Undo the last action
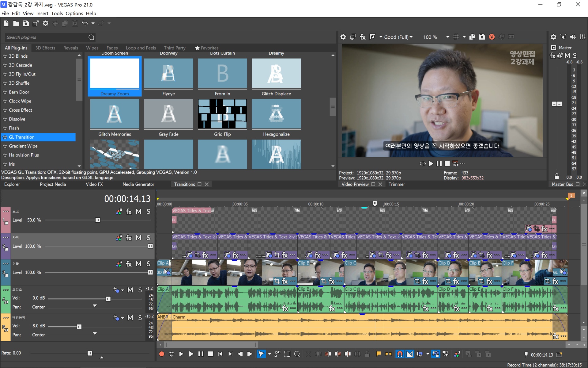This screenshot has width=588, height=368. point(85,23)
